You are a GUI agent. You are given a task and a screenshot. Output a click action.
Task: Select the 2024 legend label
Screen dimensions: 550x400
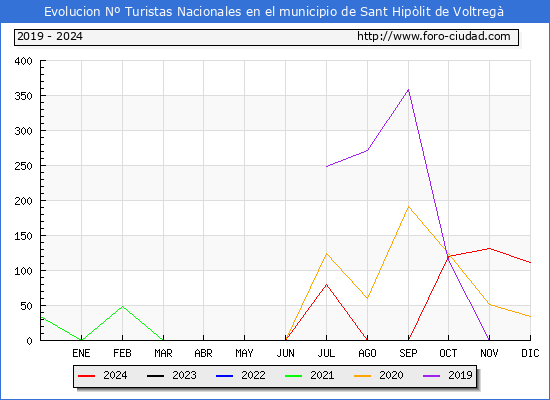click(x=115, y=375)
